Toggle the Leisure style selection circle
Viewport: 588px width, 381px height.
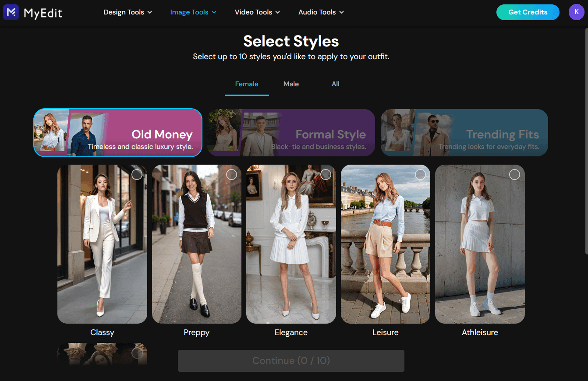click(420, 175)
